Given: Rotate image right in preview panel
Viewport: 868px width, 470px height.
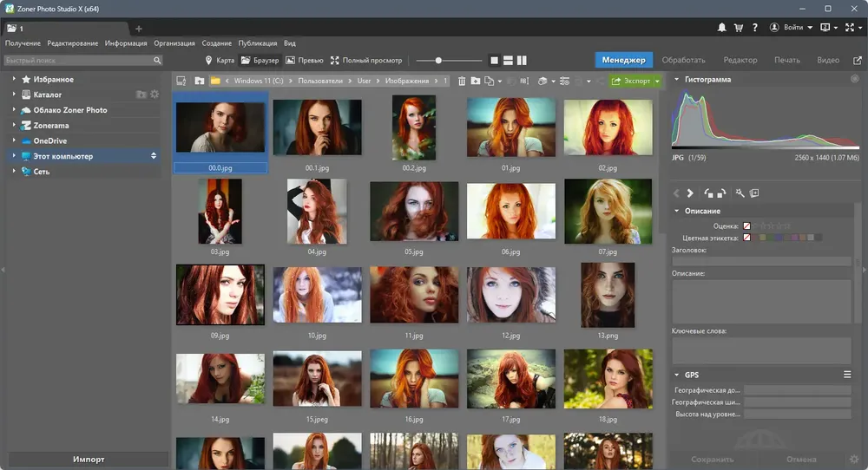Looking at the screenshot, I should pyautogui.click(x=721, y=193).
